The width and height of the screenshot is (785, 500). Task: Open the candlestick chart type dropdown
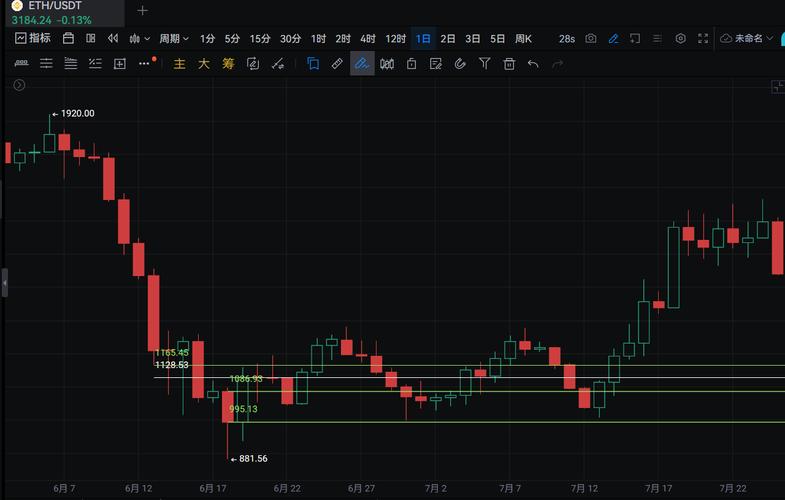[140, 39]
